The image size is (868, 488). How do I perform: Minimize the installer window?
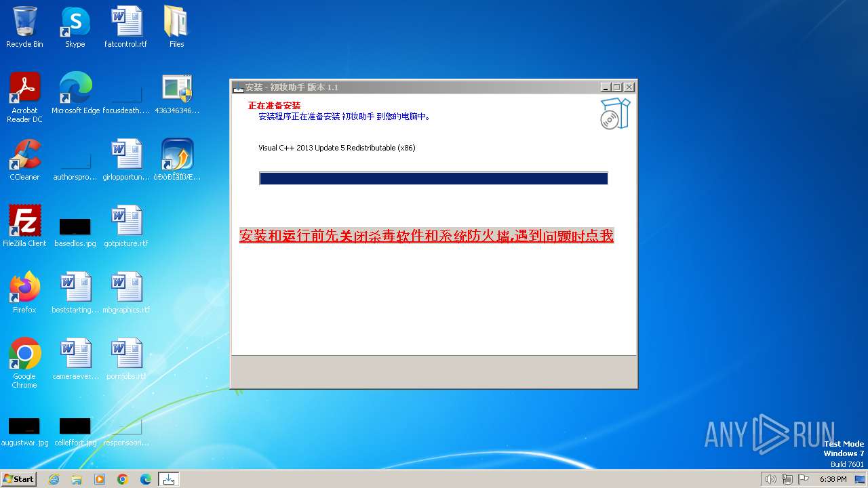[x=606, y=87]
